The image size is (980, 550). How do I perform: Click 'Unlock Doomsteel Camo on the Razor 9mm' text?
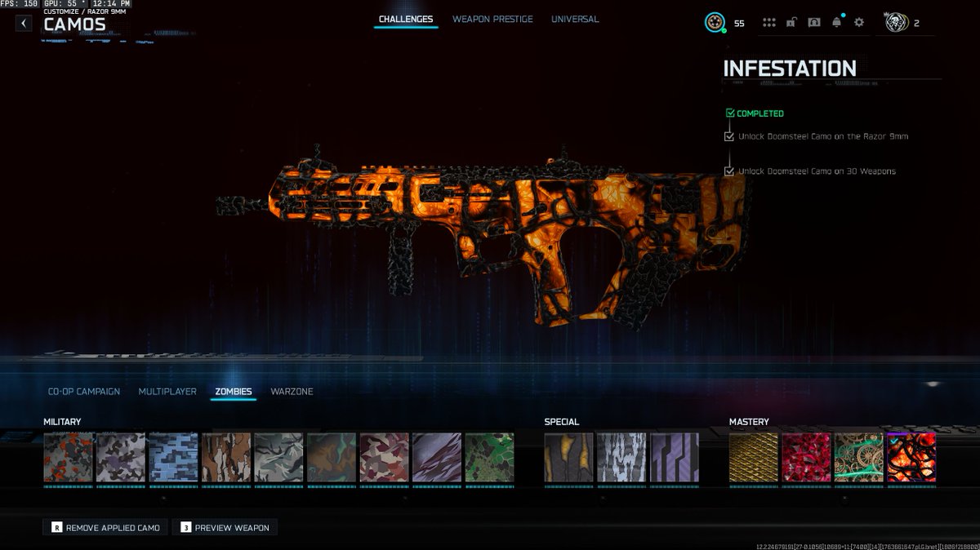[823, 136]
